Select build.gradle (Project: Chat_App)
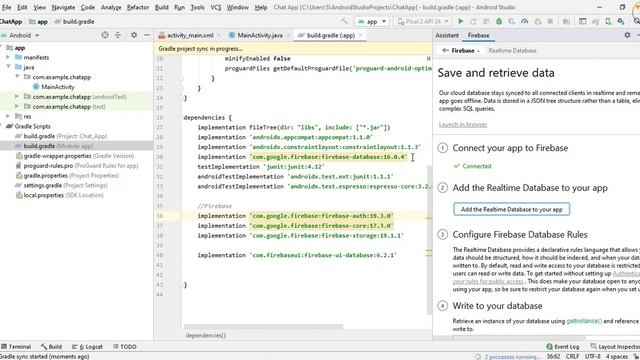 (x=61, y=136)
